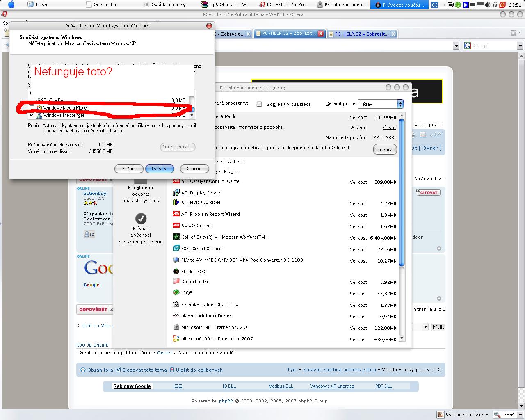Click the FlyakiteOSX icon
The width and height of the screenshot is (525, 420).
[176, 271]
